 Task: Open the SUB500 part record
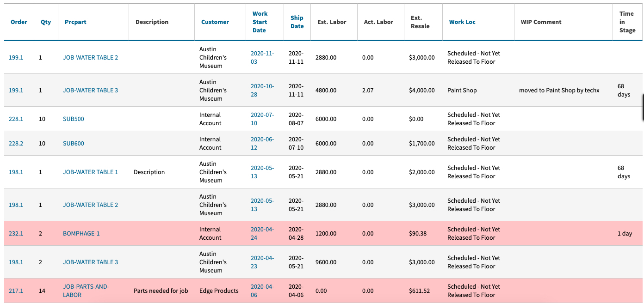[x=73, y=119]
